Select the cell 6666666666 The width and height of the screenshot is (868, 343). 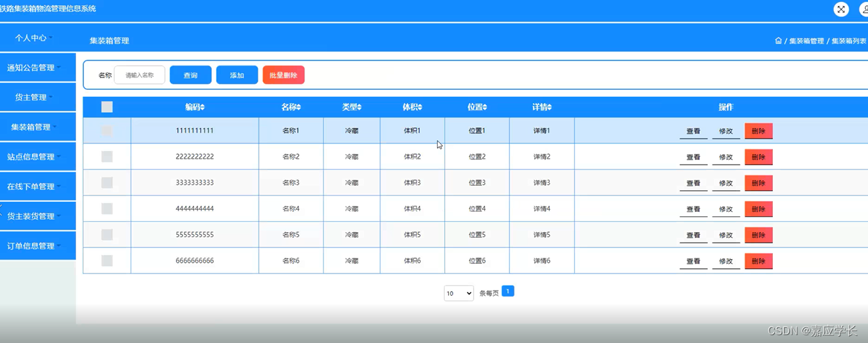click(195, 261)
